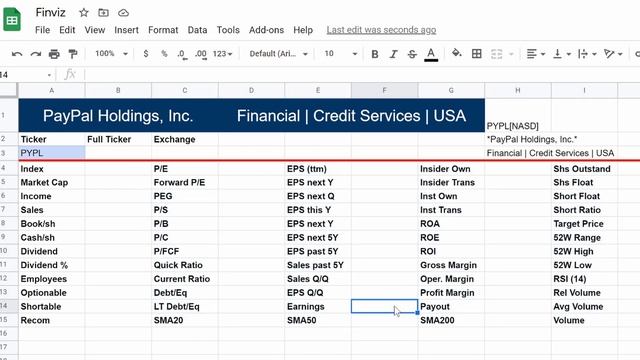
Task: Open the zoom level dropdown
Action: pos(111,53)
